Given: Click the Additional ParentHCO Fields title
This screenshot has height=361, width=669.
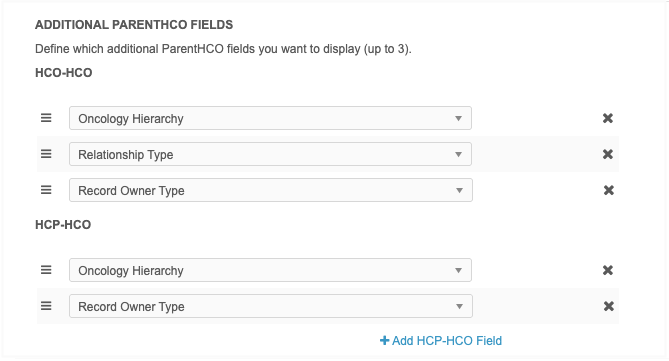Looking at the screenshot, I should [x=134, y=25].
